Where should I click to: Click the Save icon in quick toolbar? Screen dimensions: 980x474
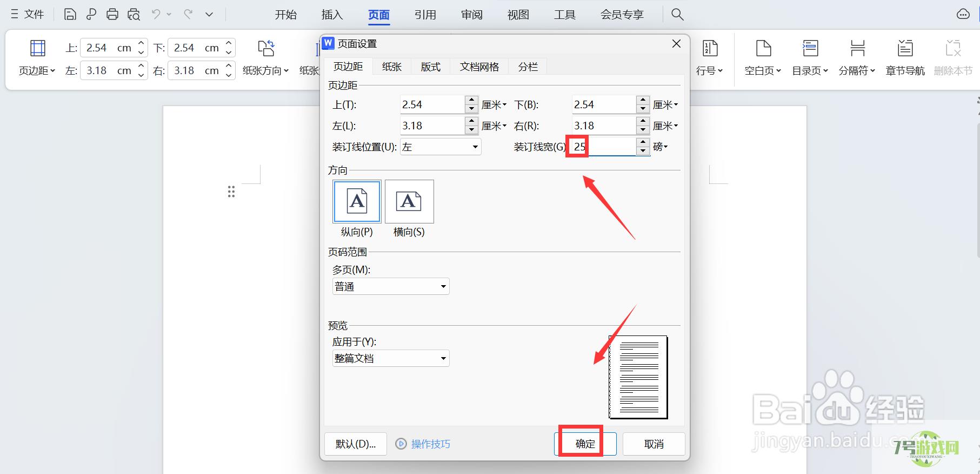[70, 15]
